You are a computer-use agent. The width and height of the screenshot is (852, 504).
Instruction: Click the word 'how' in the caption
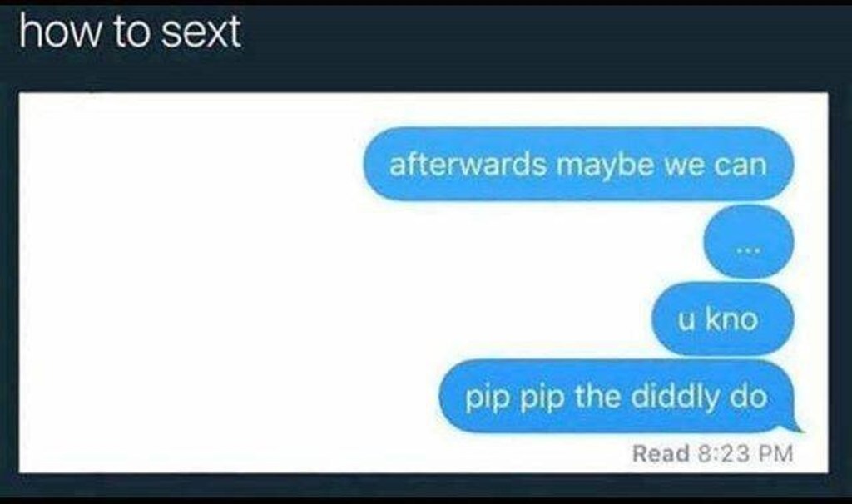point(60,32)
